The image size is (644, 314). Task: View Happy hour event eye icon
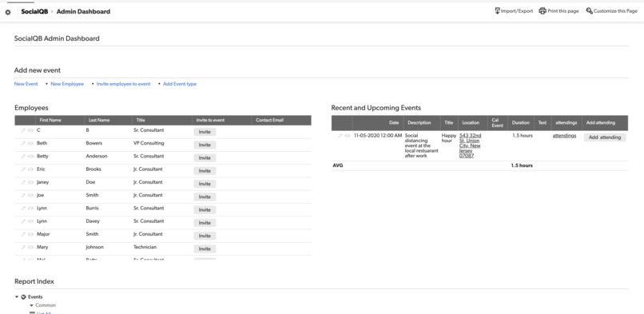click(x=348, y=136)
